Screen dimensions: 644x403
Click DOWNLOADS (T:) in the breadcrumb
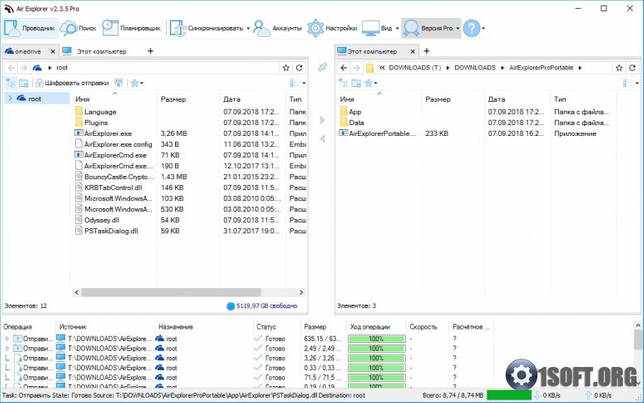(414, 67)
